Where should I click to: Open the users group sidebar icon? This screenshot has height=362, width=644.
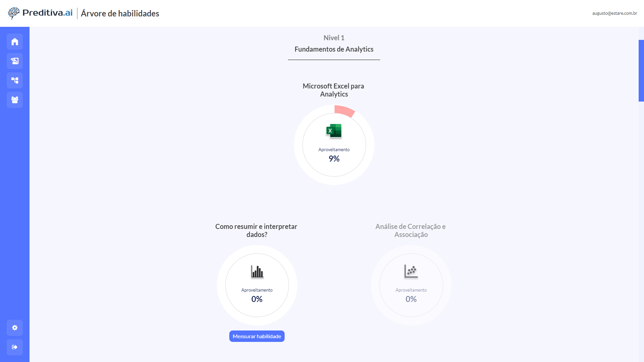[x=15, y=100]
